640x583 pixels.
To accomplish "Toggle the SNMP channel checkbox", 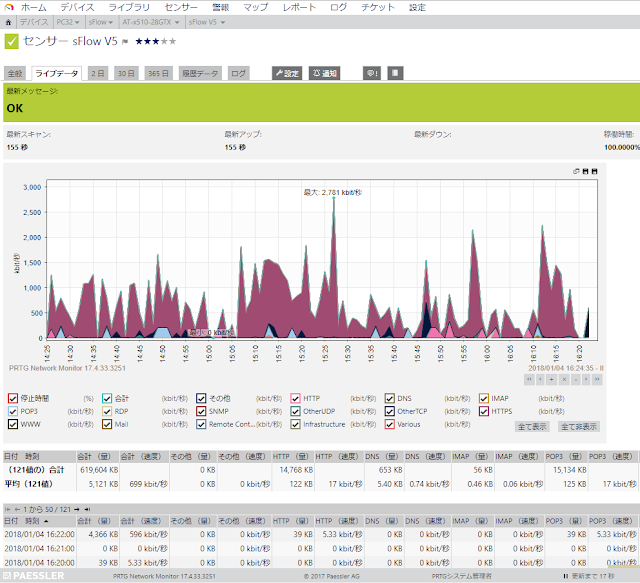I will pos(201,411).
